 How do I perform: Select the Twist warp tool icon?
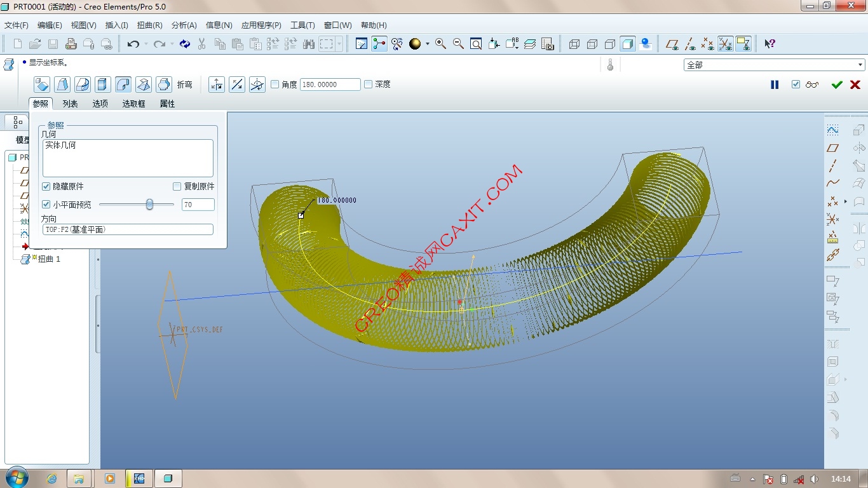pos(144,84)
